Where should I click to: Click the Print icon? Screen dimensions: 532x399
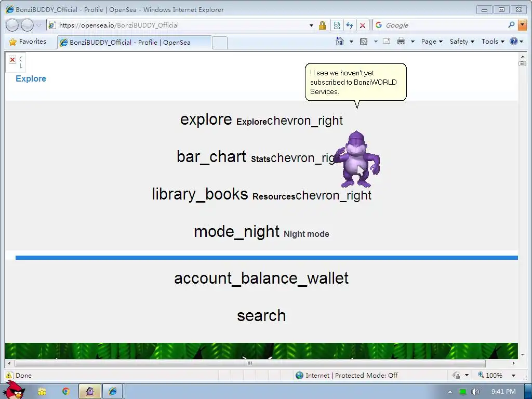click(401, 42)
